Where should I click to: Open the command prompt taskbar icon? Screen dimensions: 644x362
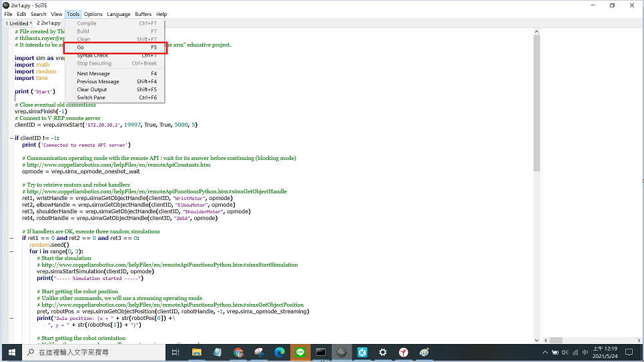click(x=321, y=352)
